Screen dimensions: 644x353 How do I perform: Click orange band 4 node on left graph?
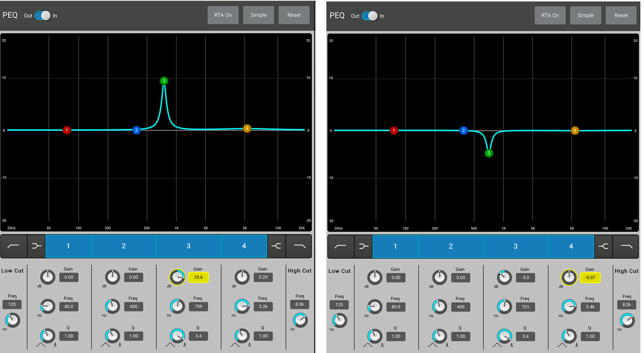click(247, 128)
